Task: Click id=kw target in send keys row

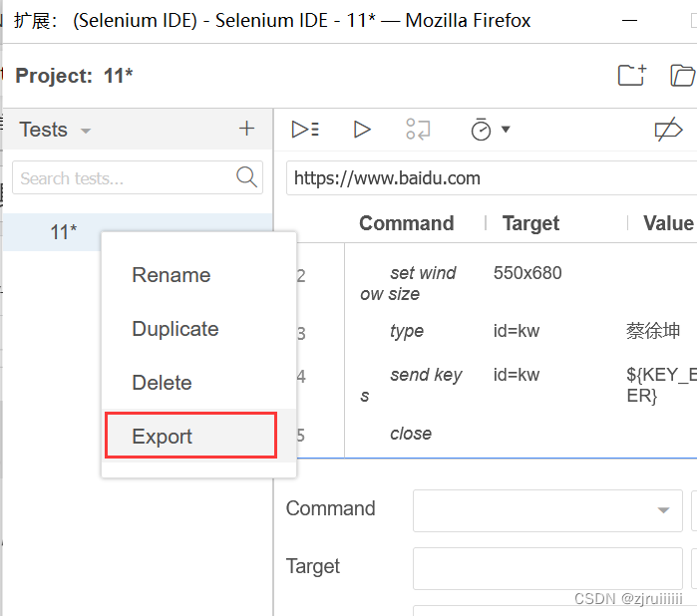Action: pyautogui.click(x=517, y=375)
